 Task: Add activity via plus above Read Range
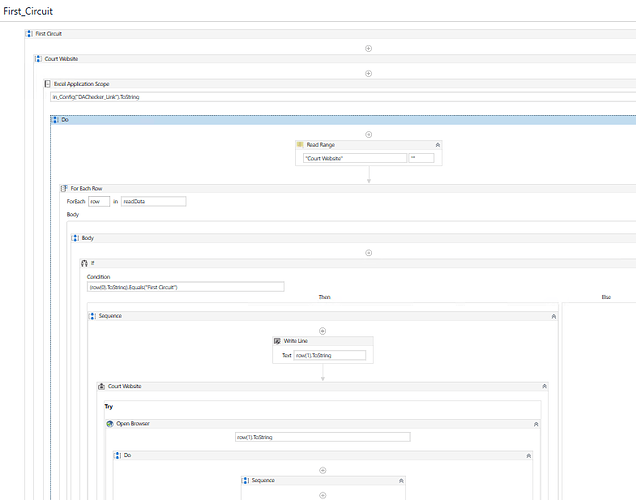368,135
